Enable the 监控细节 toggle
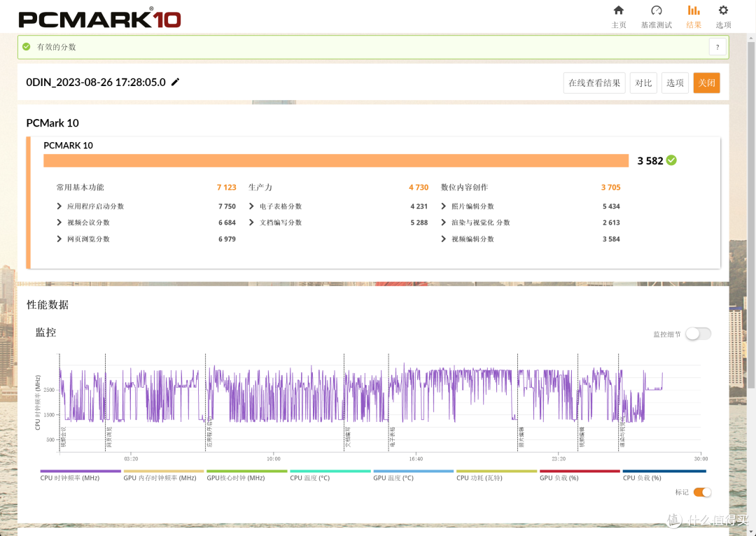756x536 pixels. [x=698, y=334]
